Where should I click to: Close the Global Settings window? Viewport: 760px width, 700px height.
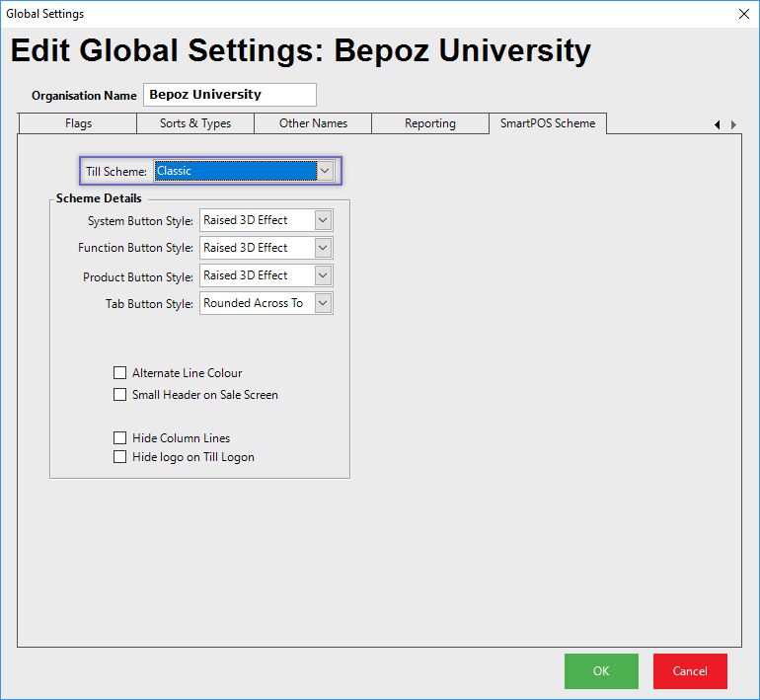click(743, 14)
